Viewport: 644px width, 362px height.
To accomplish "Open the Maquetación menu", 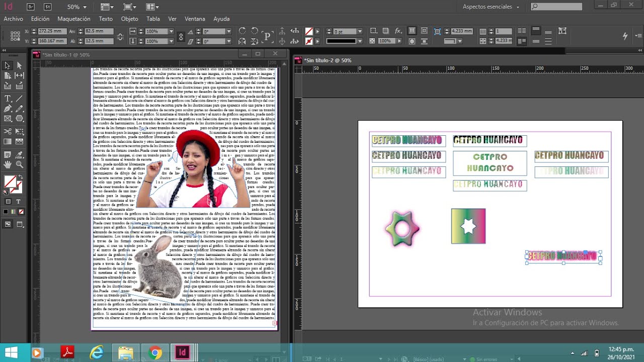I will coord(74,19).
